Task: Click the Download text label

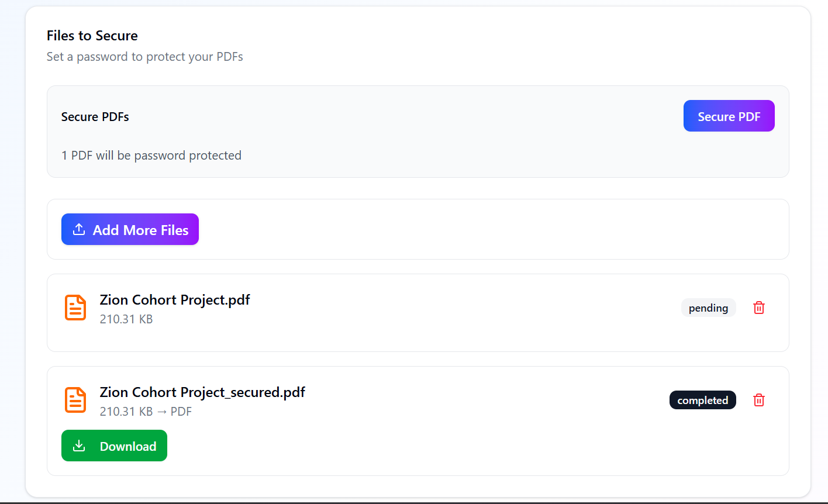Action: pos(128,447)
